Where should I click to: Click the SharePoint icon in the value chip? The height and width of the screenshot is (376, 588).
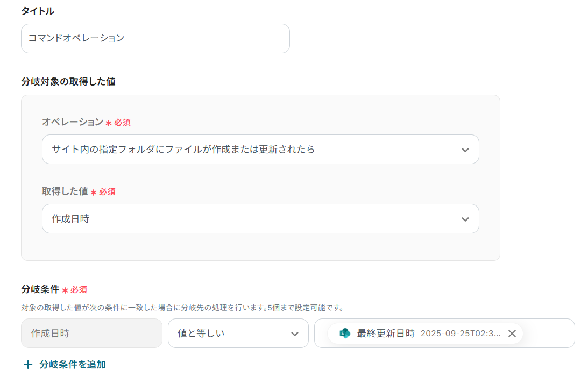(345, 334)
